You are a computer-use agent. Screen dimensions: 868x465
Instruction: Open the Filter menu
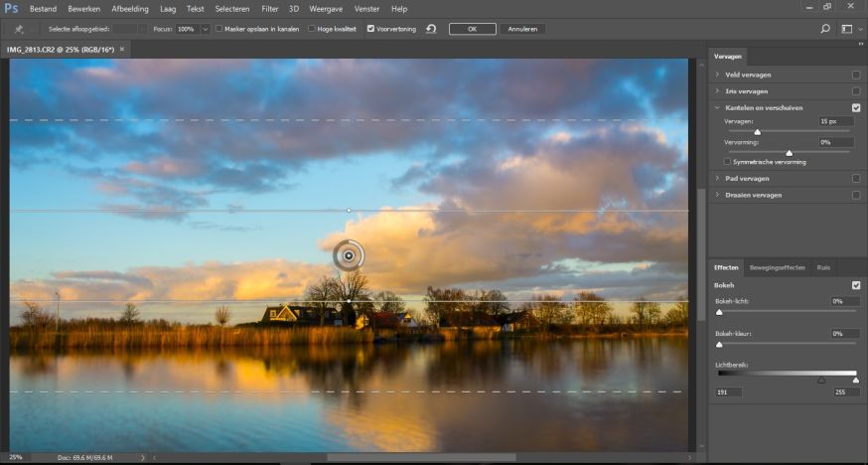[270, 8]
